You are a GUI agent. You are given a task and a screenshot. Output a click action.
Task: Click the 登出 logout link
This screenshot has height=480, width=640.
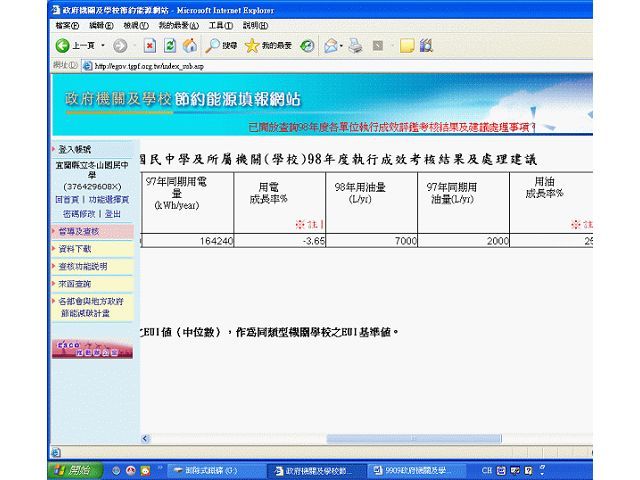tap(113, 213)
